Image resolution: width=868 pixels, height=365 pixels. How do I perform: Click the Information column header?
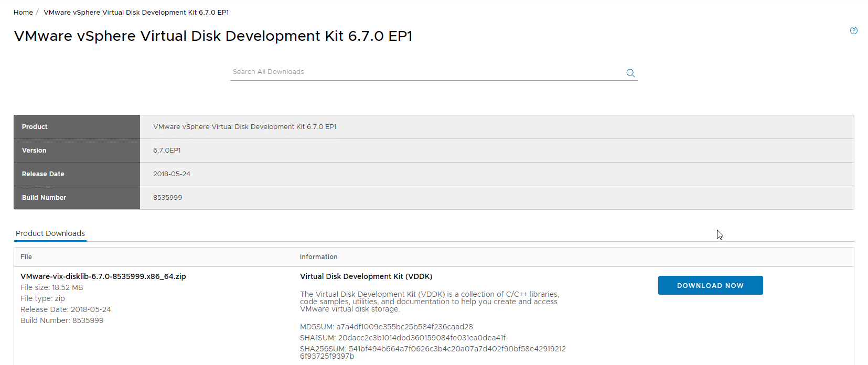click(318, 257)
